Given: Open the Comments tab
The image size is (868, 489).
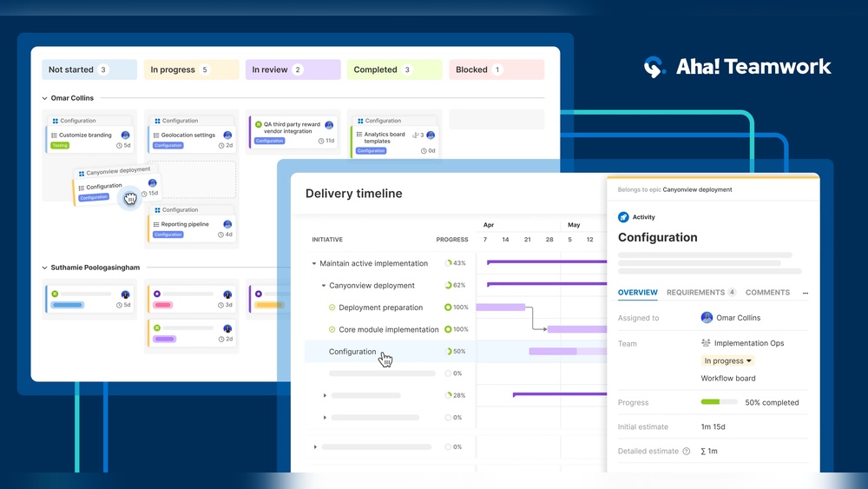Looking at the screenshot, I should [767, 293].
